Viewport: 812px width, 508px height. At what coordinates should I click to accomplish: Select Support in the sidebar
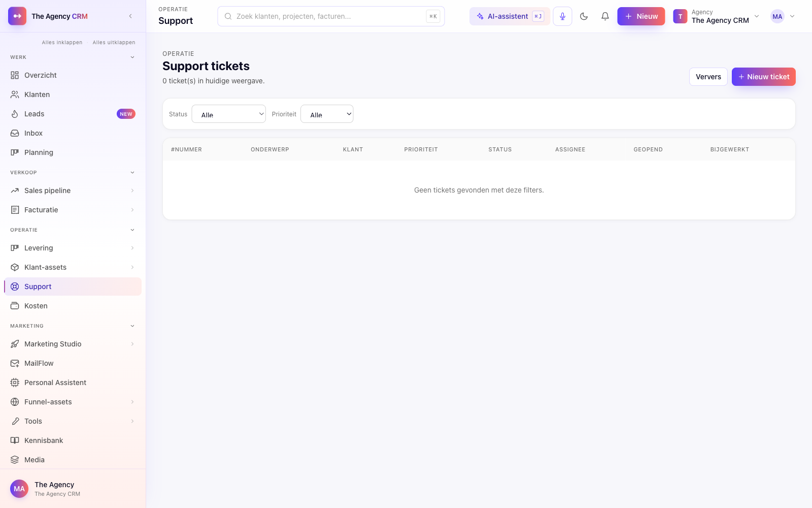[x=73, y=287]
